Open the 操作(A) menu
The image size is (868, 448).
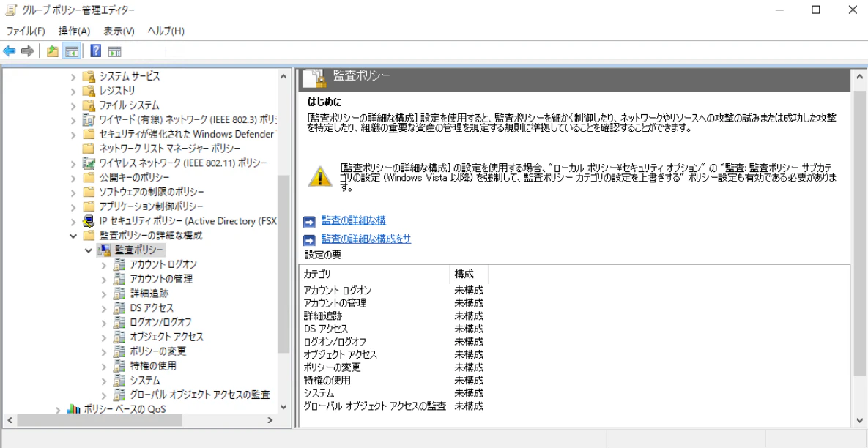[x=74, y=31]
